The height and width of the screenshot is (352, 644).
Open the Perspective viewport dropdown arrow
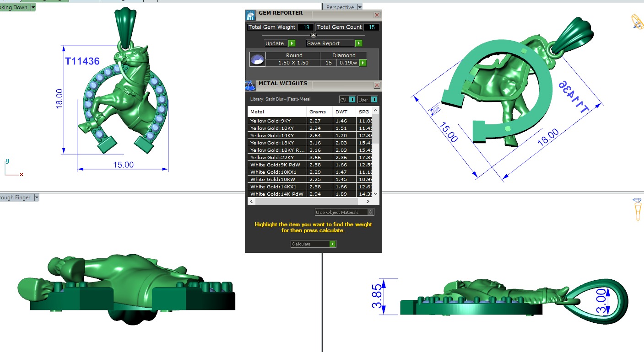pyautogui.click(x=360, y=7)
